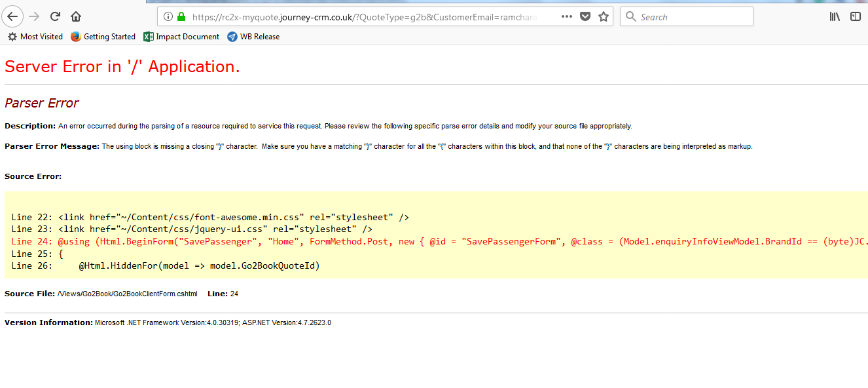Show site information icon in address bar
Image resolution: width=868 pixels, height=388 pixels.
168,16
